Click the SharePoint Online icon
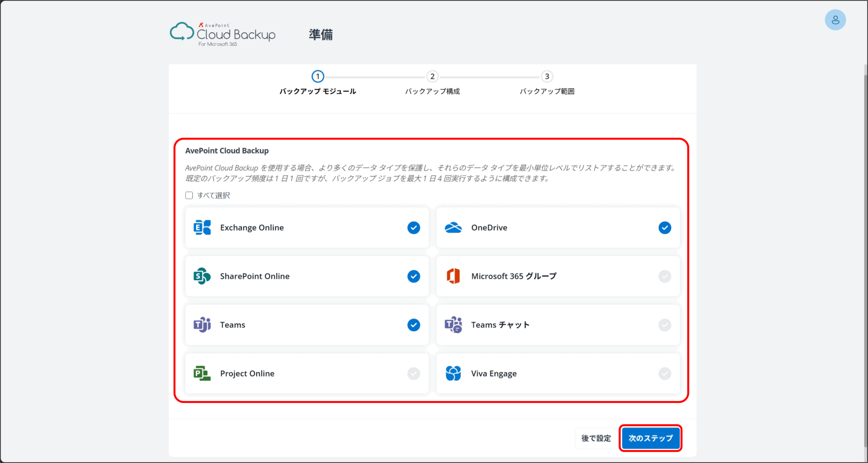The image size is (868, 463). coord(202,276)
